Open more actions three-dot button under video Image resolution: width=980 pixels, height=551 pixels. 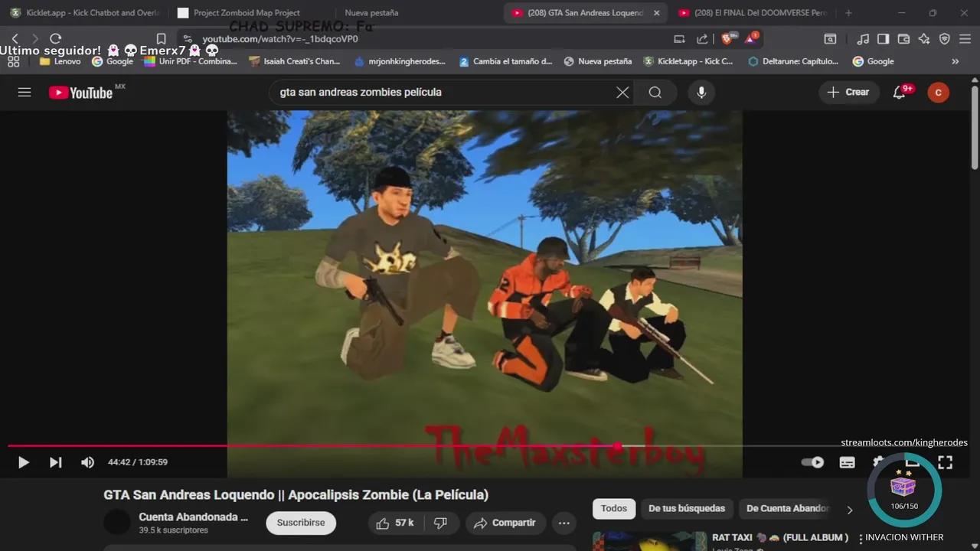click(563, 523)
